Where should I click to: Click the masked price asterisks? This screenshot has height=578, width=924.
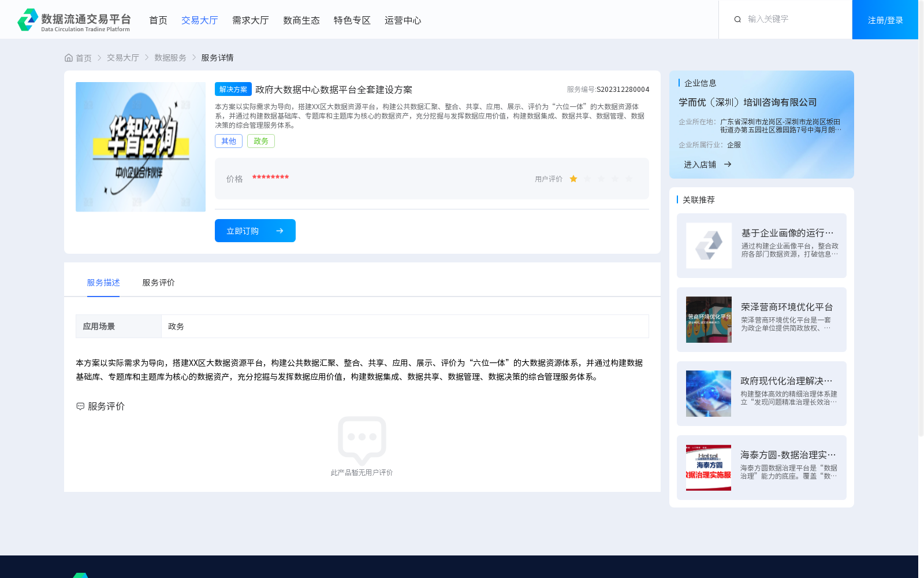coord(270,178)
